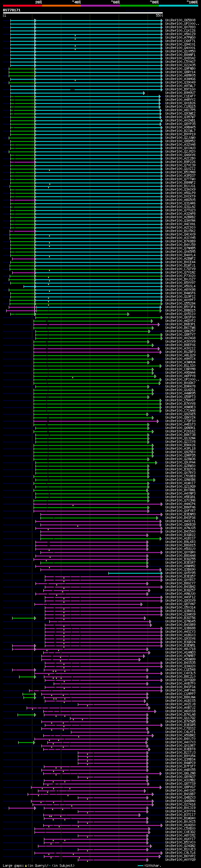
Task: Click the UniRef100_Q6L2N8 hit label
Action: click(x=180, y=773)
